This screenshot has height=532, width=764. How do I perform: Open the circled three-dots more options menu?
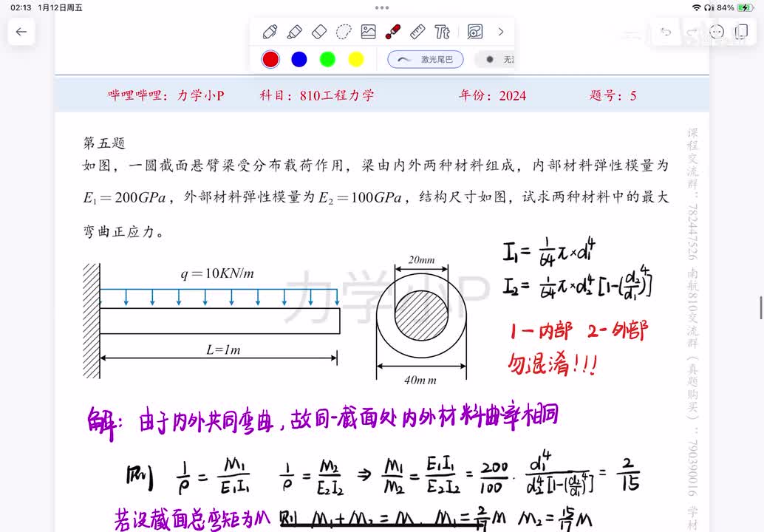(717, 33)
